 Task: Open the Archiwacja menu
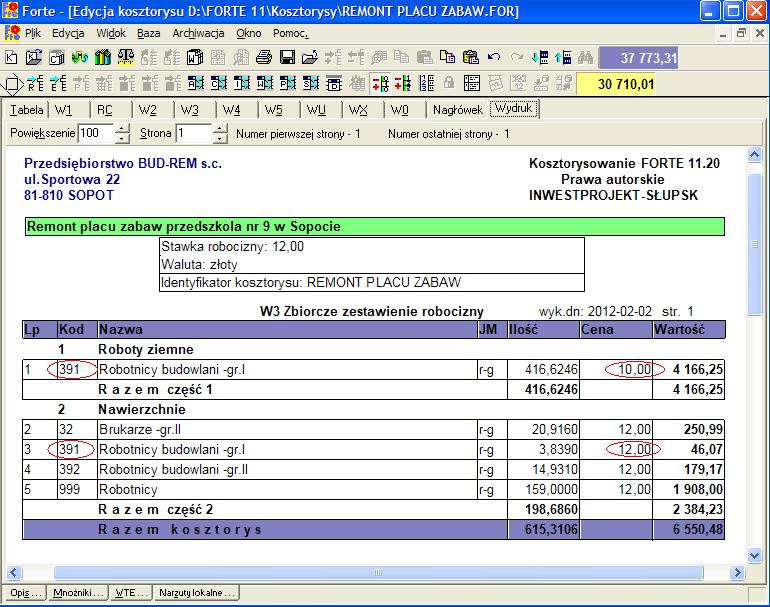tap(198, 33)
